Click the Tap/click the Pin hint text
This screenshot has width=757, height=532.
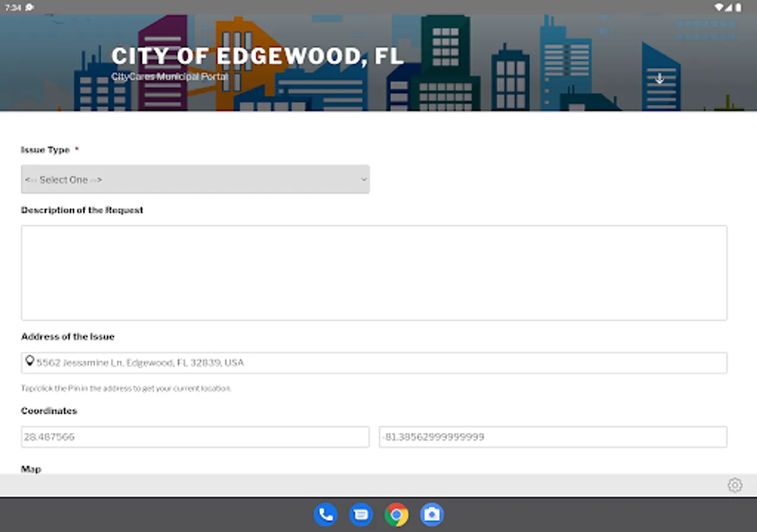(x=126, y=388)
